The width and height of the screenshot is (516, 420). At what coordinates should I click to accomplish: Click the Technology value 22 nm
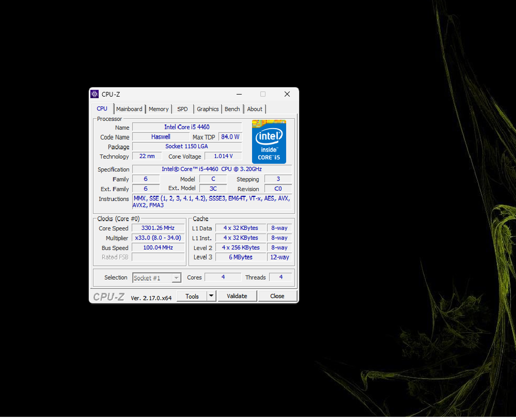pos(147,156)
